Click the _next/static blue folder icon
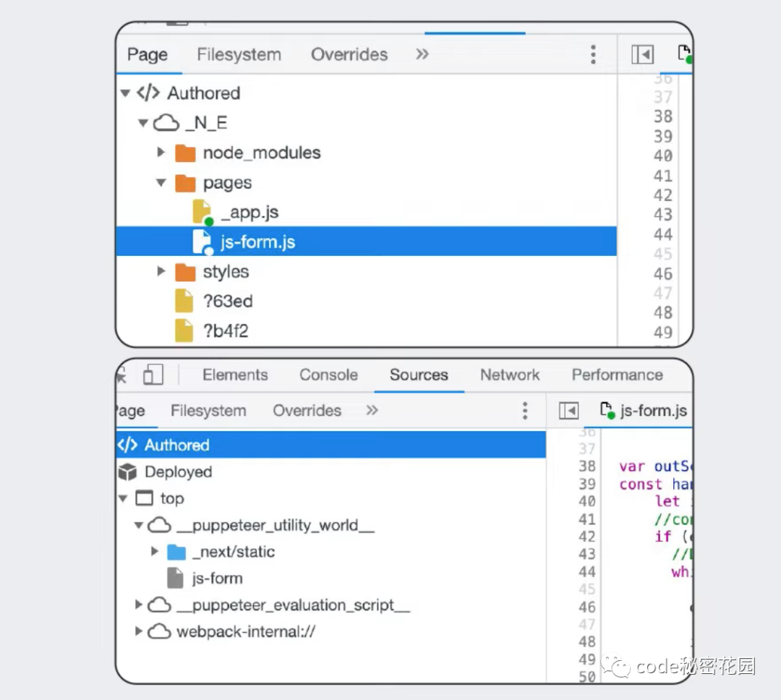Image resolution: width=781 pixels, height=700 pixels. [176, 552]
